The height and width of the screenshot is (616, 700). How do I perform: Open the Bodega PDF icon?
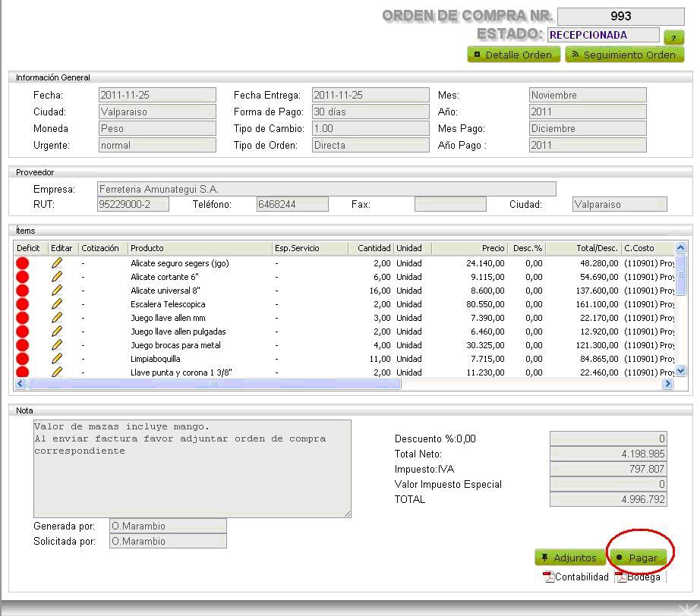(620, 577)
